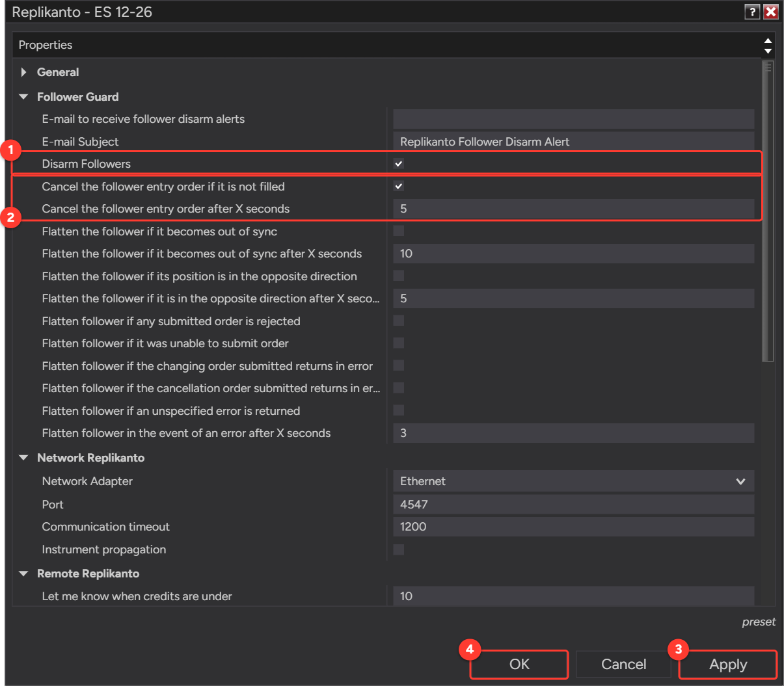Close the Replikanto properties window

(771, 12)
